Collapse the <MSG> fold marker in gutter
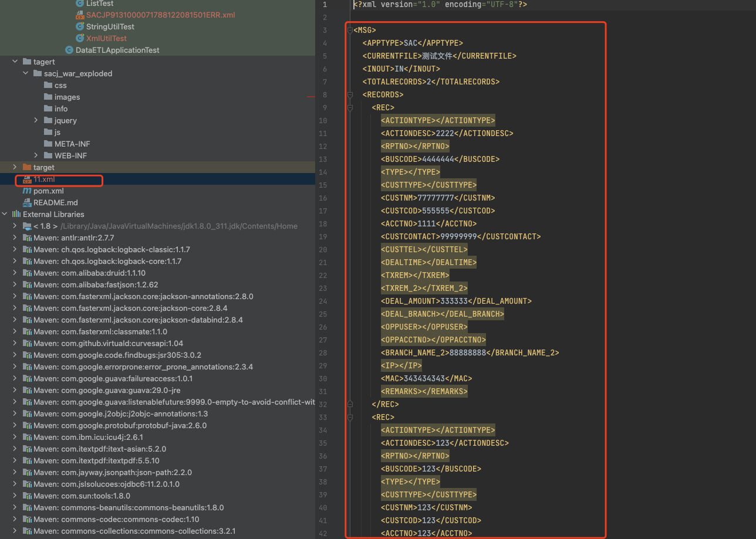The width and height of the screenshot is (756, 539). coord(350,30)
